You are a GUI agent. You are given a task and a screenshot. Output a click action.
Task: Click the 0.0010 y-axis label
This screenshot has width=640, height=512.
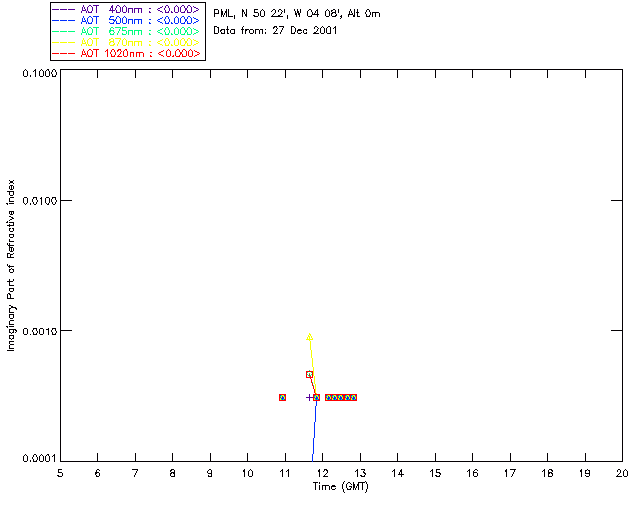[x=40, y=330]
